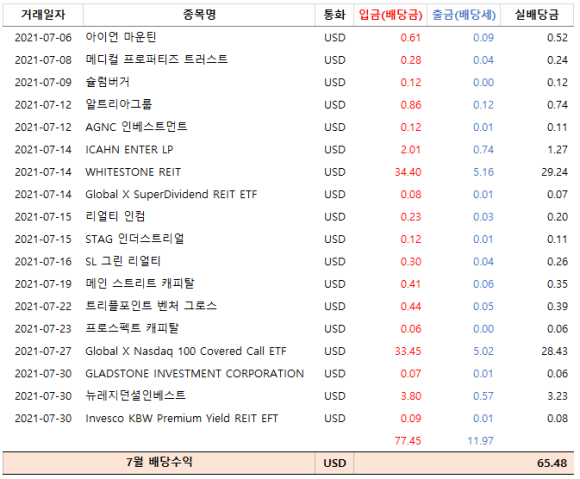The image size is (580, 479).
Task: Click 알트리아그룹 net dividend 0.74
Action: [557, 105]
